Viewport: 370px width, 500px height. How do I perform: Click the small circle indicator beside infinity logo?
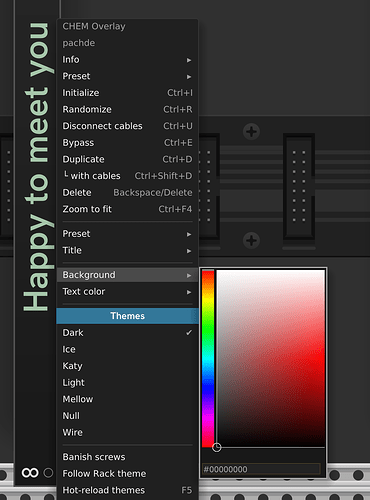[x=48, y=473]
